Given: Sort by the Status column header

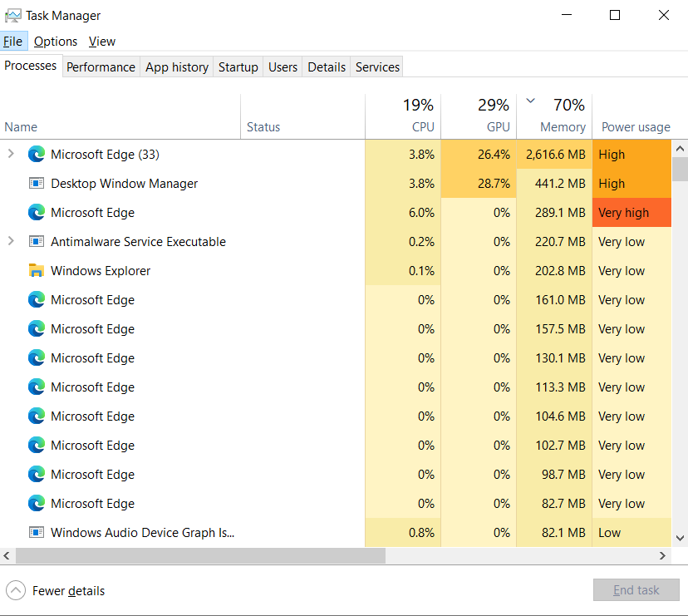Looking at the screenshot, I should point(302,116).
